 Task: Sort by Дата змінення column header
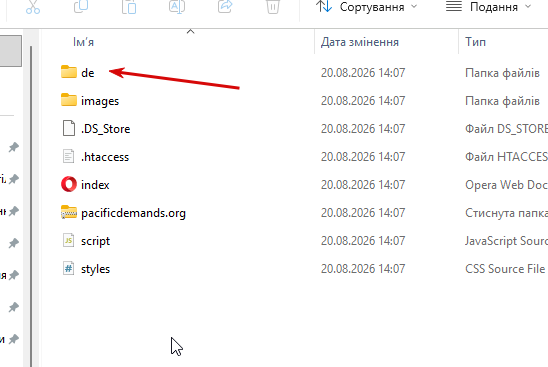coord(360,42)
